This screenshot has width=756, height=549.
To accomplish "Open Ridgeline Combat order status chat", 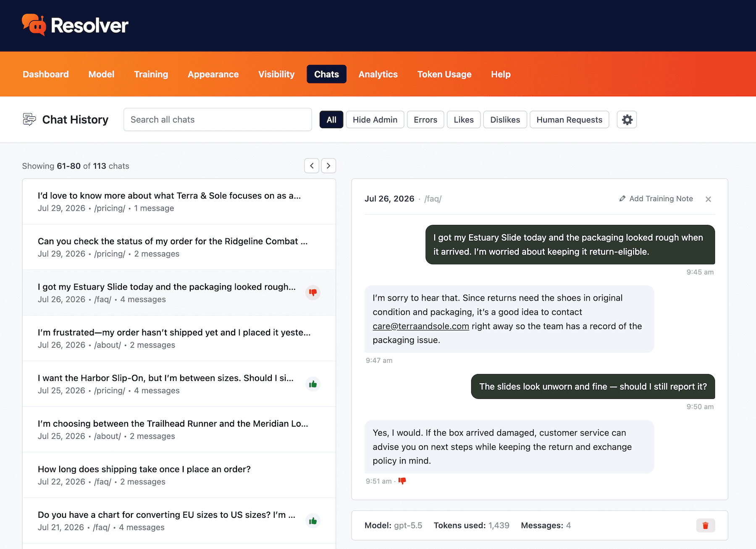I will 179,247.
